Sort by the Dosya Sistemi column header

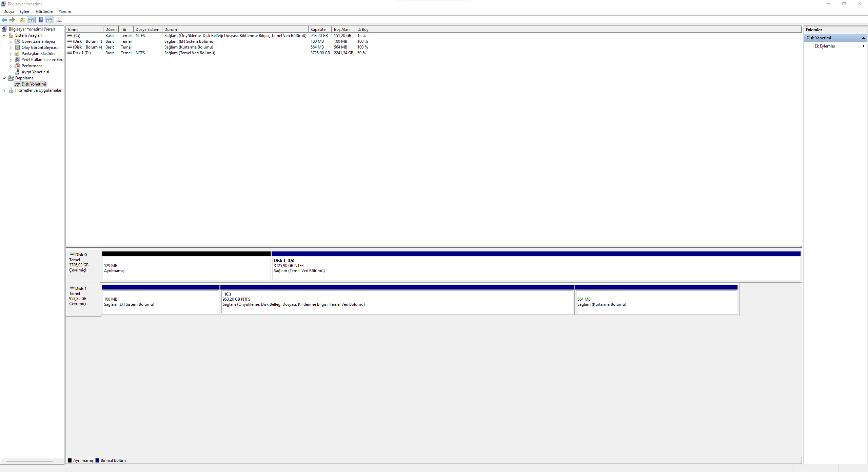coord(148,30)
